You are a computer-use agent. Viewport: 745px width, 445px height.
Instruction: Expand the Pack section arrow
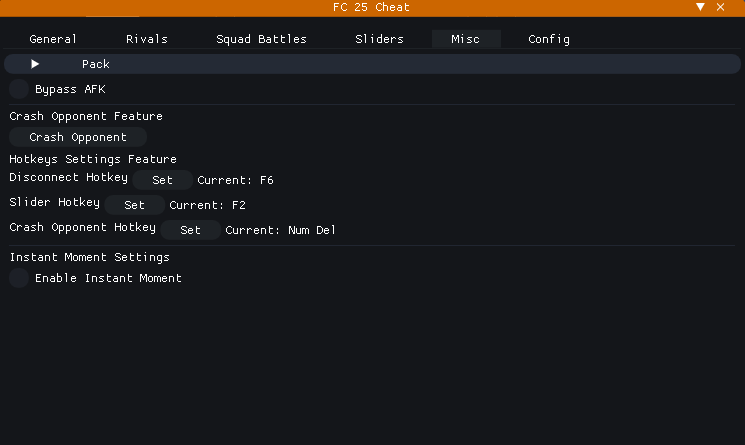35,64
